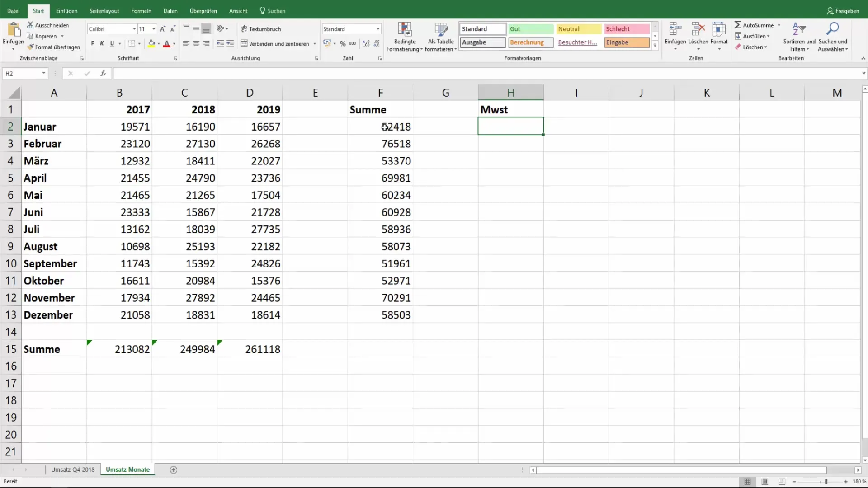Add a decimal place
Image resolution: width=868 pixels, height=488 pixels.
click(366, 44)
